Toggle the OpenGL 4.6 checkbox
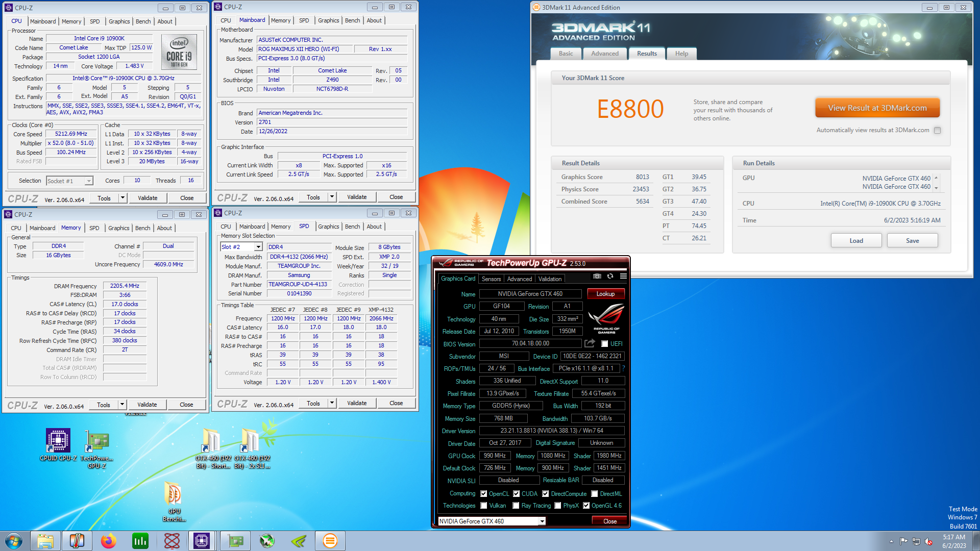Image resolution: width=980 pixels, height=551 pixels. click(586, 506)
